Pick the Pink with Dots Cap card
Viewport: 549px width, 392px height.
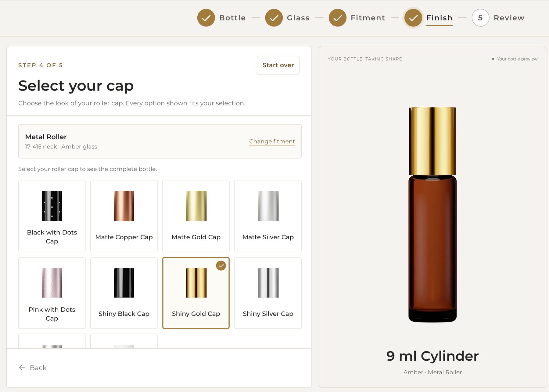pos(52,293)
